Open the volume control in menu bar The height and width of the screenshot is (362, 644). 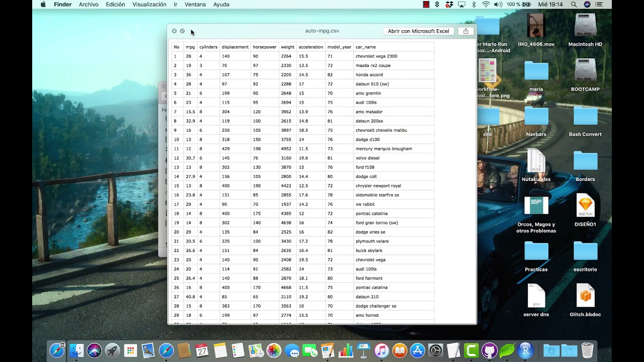[x=498, y=5]
